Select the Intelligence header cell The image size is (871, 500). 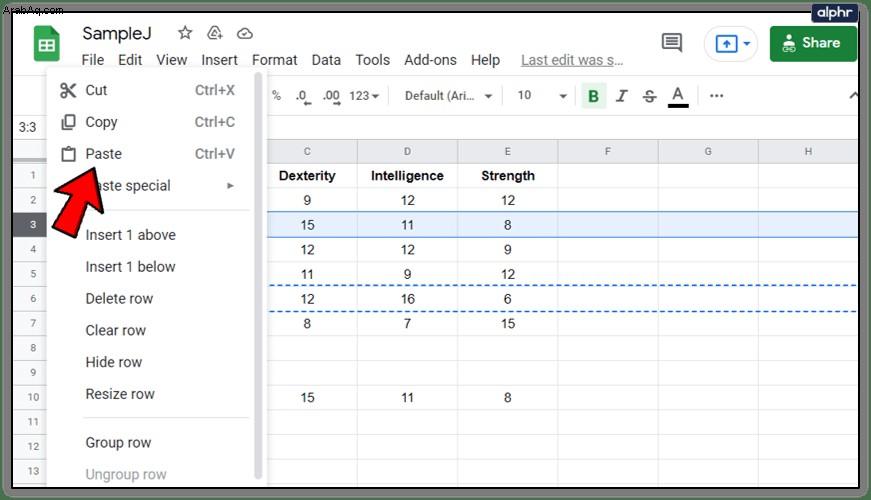point(407,176)
